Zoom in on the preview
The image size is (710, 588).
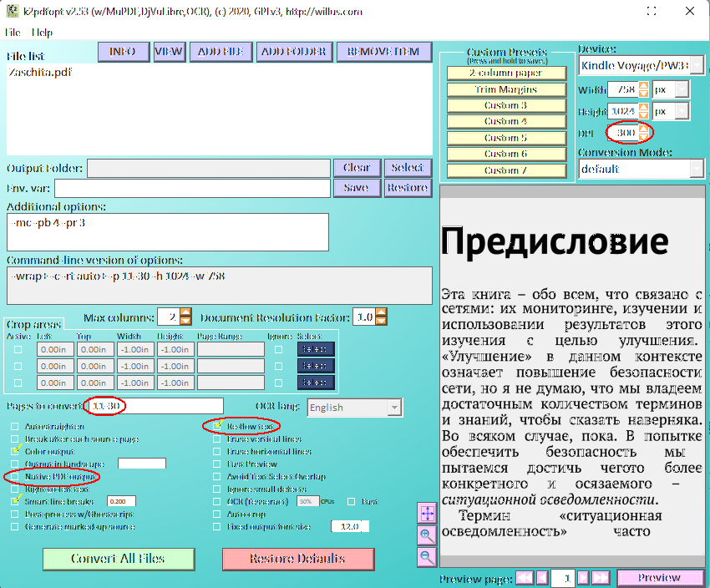[x=427, y=535]
